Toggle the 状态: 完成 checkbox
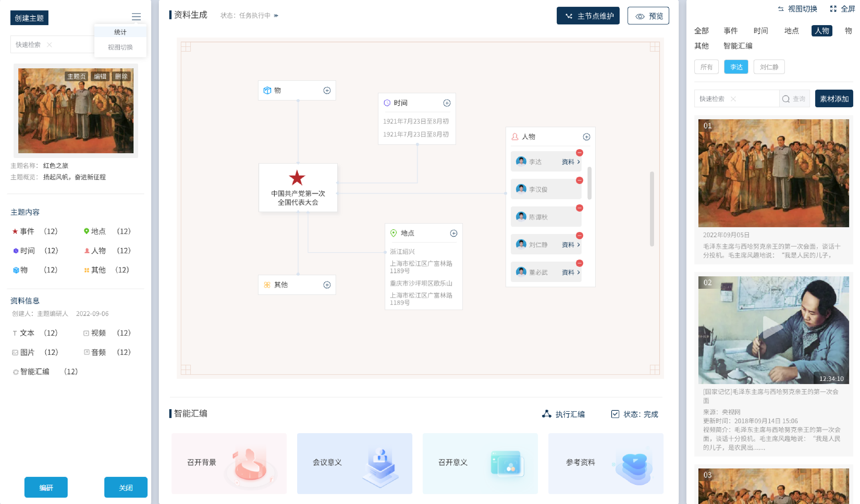Image resolution: width=860 pixels, height=504 pixels. tap(615, 414)
